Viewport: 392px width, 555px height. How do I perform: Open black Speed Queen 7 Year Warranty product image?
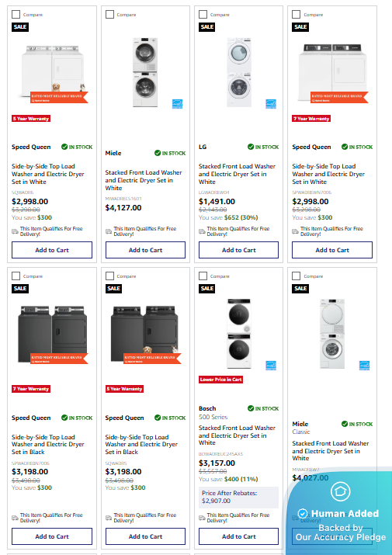point(53,334)
